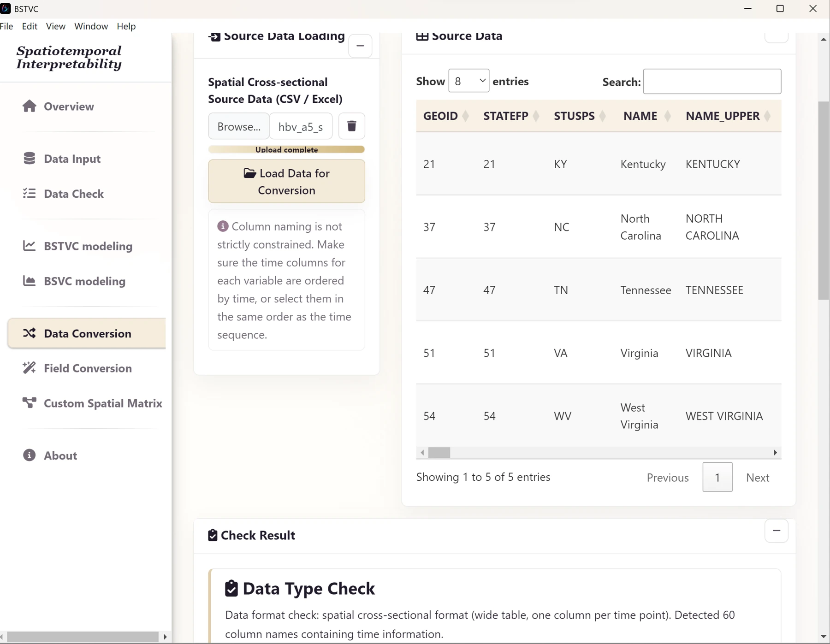Click the sidebar horizontal scrollbar

(x=83, y=637)
